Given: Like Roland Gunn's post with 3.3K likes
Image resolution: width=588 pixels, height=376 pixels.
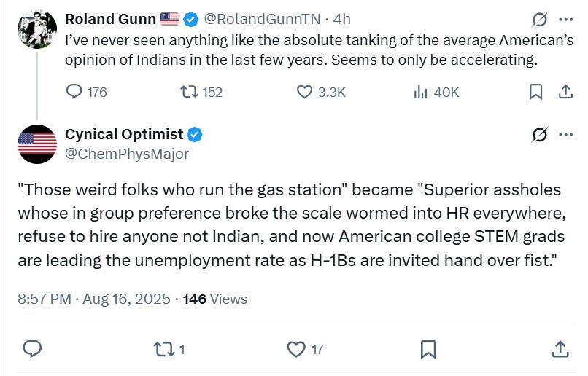Looking at the screenshot, I should click(305, 92).
